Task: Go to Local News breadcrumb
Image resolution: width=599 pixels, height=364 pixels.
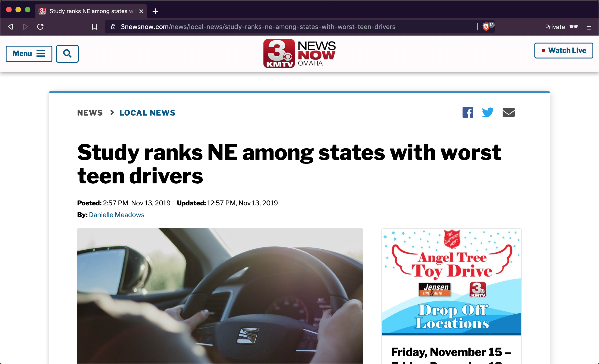Action: click(147, 113)
